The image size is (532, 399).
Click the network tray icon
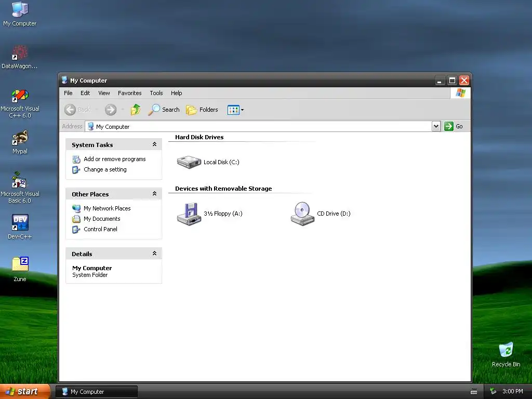point(493,392)
